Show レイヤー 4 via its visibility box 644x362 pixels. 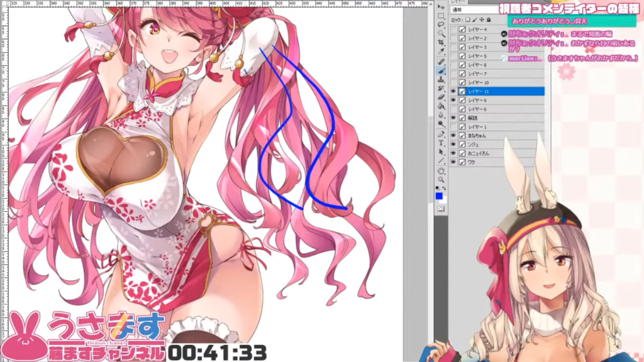tap(453, 30)
